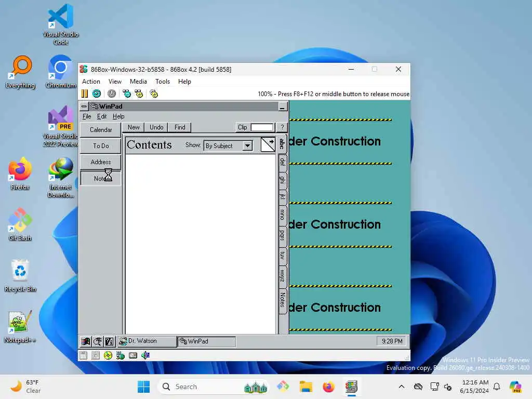Click the 9:28 PM guest clock
The image size is (532, 399).
(392, 341)
